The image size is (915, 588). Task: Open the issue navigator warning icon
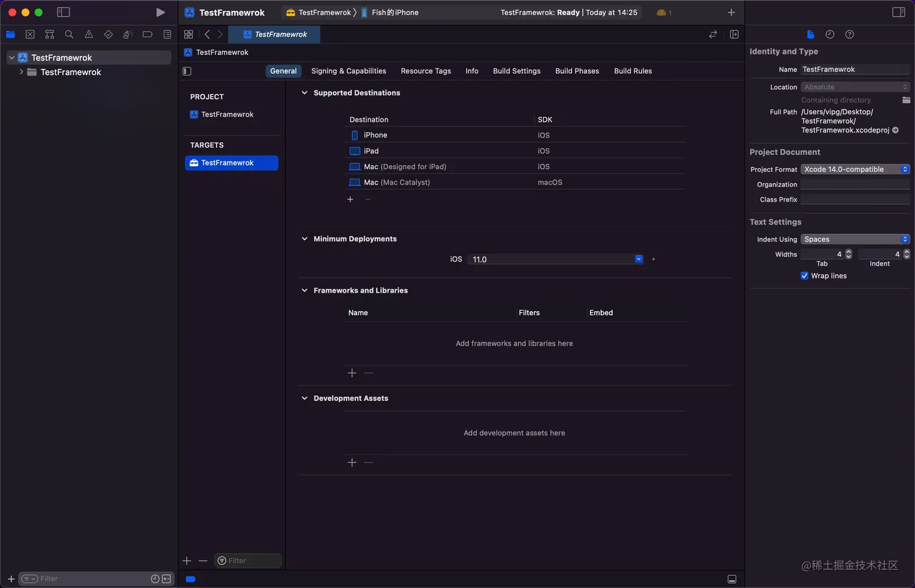click(x=89, y=34)
